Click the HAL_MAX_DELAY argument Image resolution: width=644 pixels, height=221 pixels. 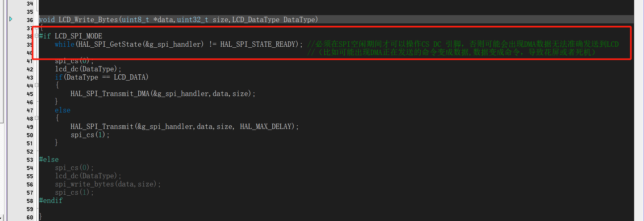265,127
